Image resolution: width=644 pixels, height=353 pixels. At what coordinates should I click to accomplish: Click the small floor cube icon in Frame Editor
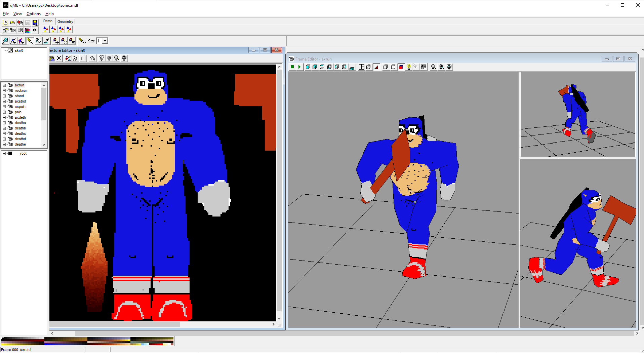(x=352, y=67)
